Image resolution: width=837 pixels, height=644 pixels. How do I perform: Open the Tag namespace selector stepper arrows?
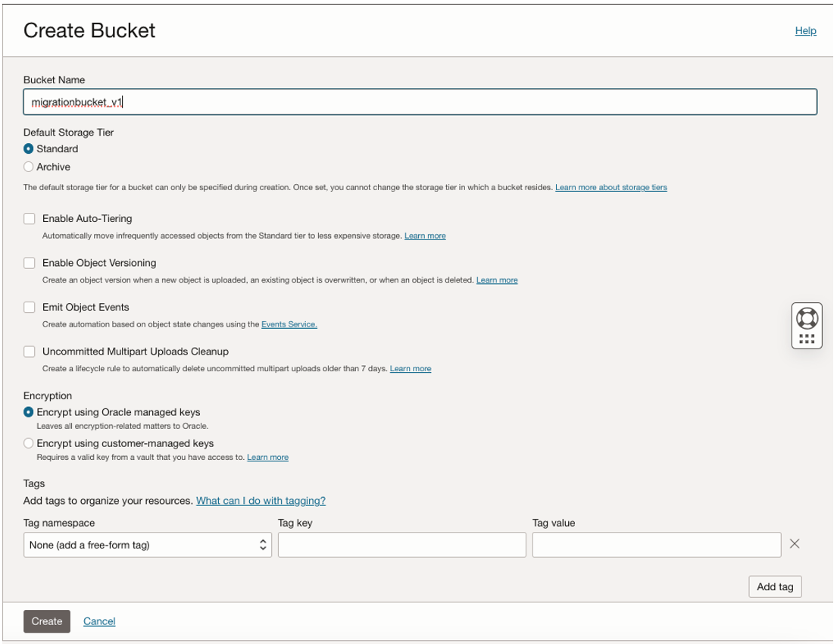[263, 544]
